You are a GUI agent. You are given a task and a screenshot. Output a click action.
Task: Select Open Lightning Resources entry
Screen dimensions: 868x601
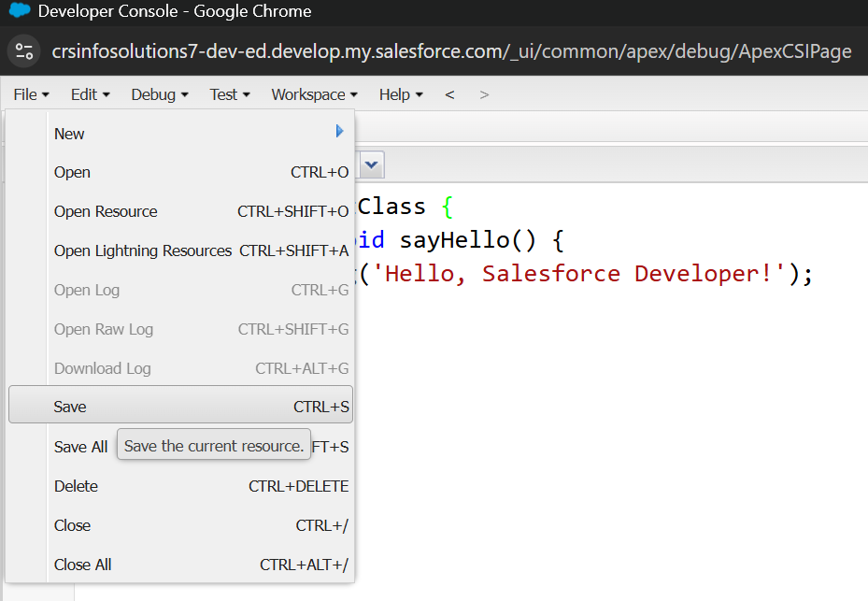coord(142,250)
